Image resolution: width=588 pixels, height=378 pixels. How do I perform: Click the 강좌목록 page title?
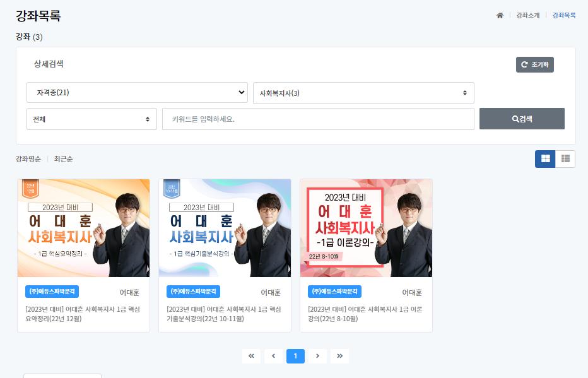38,16
